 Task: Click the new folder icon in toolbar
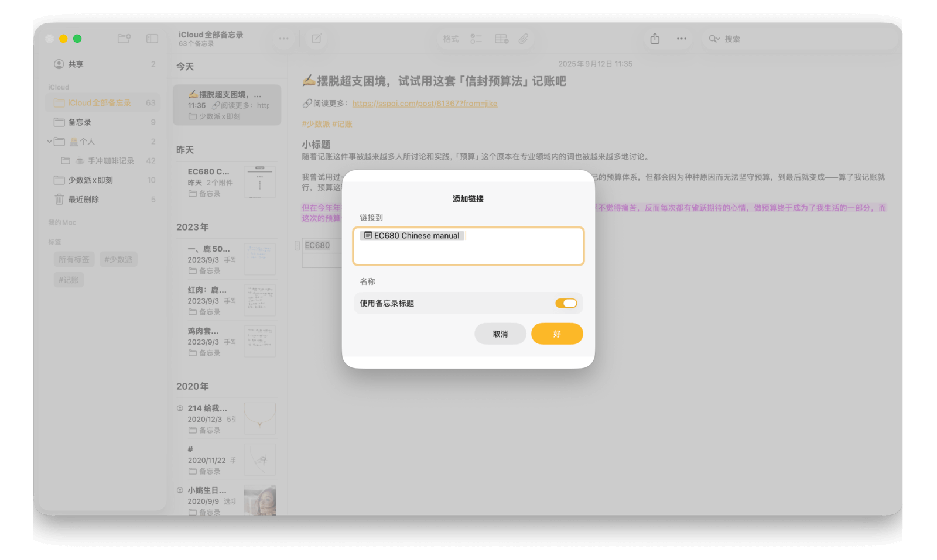(x=124, y=39)
